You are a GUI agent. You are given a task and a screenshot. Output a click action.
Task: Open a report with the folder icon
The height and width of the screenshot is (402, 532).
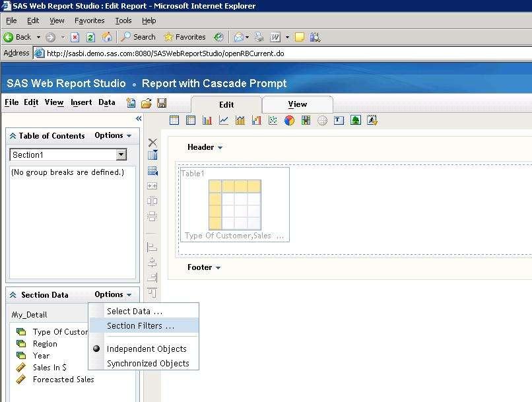pyautogui.click(x=147, y=103)
